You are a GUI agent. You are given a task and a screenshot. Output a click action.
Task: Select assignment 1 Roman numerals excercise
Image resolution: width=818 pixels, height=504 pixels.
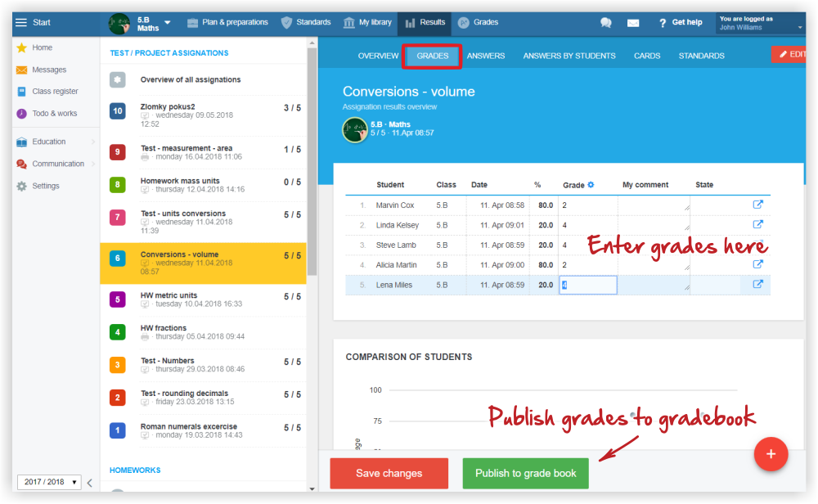[202, 430]
